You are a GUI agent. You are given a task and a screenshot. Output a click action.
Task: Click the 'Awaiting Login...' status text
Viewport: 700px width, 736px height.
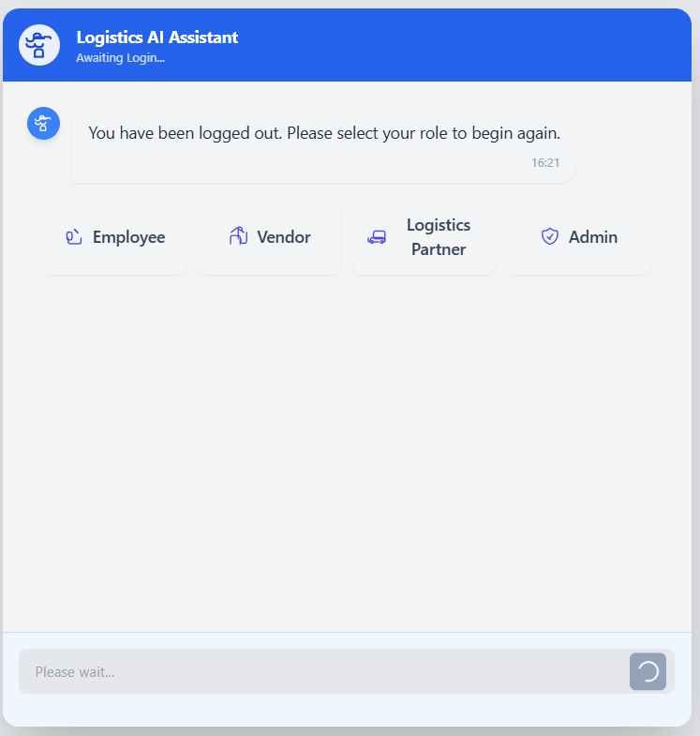click(x=121, y=58)
